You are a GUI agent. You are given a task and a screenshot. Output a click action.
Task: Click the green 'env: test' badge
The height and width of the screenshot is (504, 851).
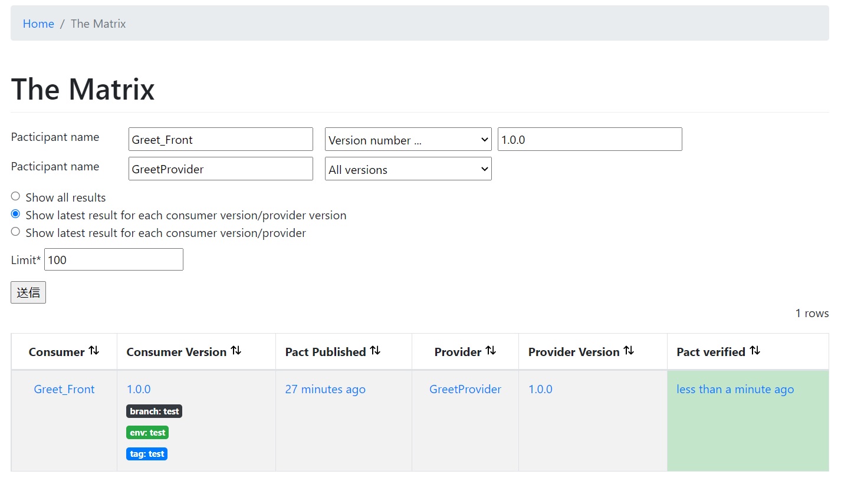tap(147, 433)
